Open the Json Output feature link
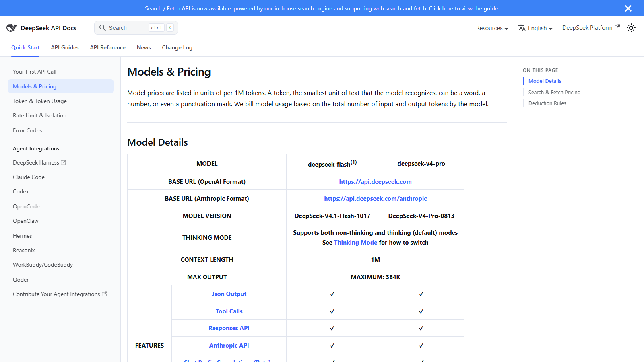Image resolution: width=644 pixels, height=362 pixels. (229, 294)
